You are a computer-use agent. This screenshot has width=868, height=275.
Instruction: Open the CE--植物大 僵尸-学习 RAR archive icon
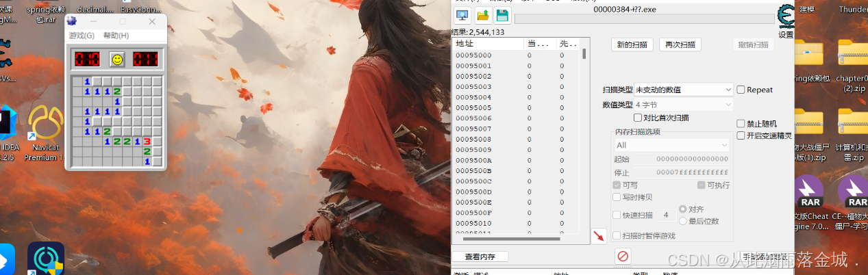coord(854,192)
